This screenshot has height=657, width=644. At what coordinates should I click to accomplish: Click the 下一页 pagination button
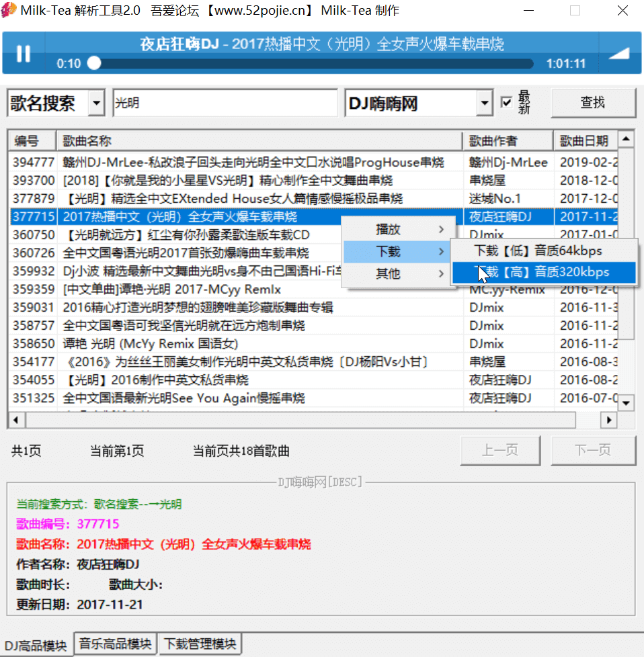point(594,451)
